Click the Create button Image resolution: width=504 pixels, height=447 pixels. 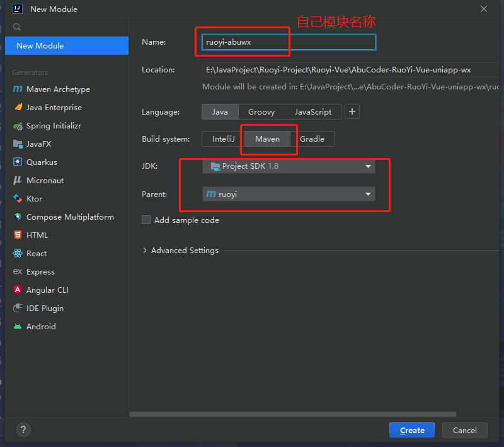coord(412,430)
